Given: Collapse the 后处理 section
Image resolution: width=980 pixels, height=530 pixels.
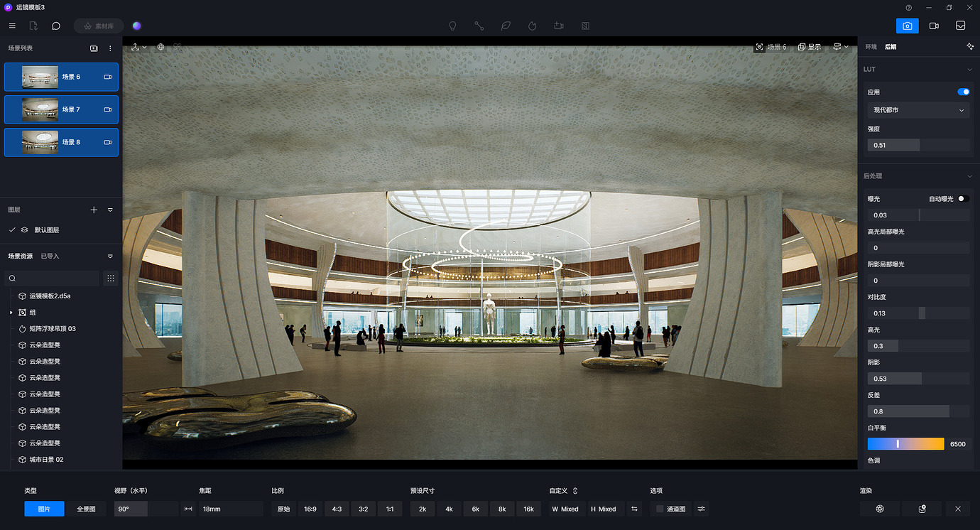Looking at the screenshot, I should pyautogui.click(x=969, y=176).
